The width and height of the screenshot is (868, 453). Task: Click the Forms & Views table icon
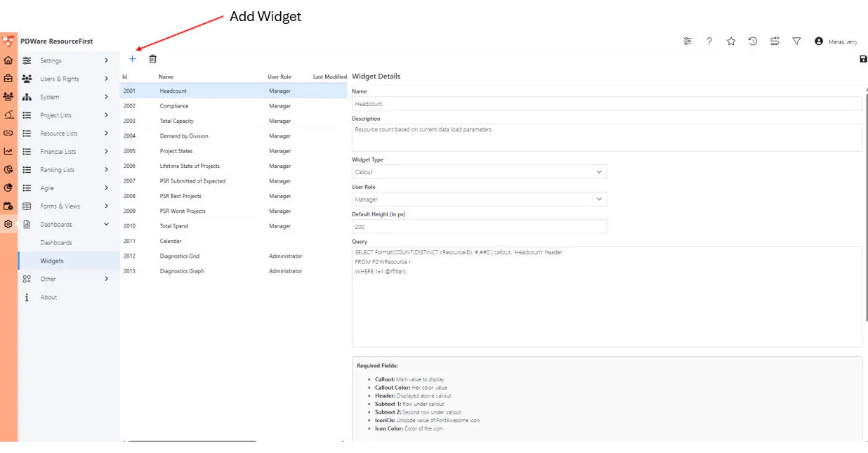27,206
